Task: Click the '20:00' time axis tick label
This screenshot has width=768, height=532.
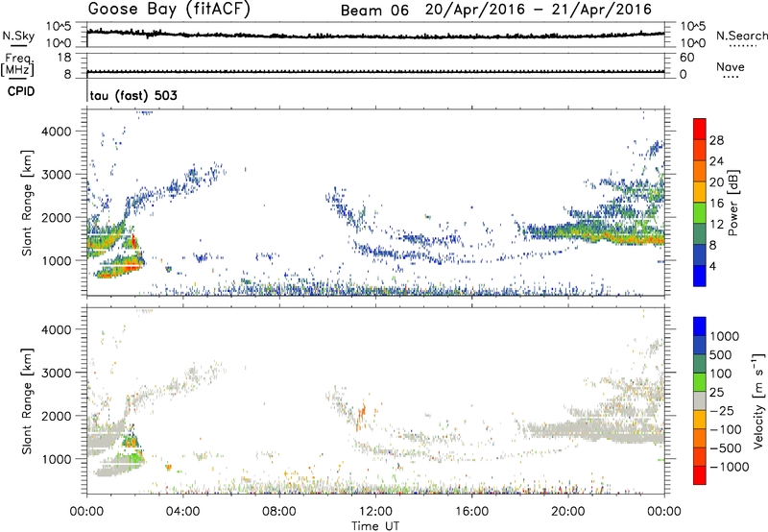Action: click(x=567, y=512)
